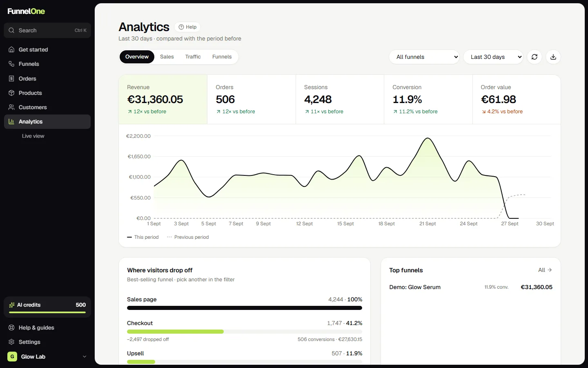Click the FunnelOne logo
This screenshot has width=588, height=368.
pos(26,11)
